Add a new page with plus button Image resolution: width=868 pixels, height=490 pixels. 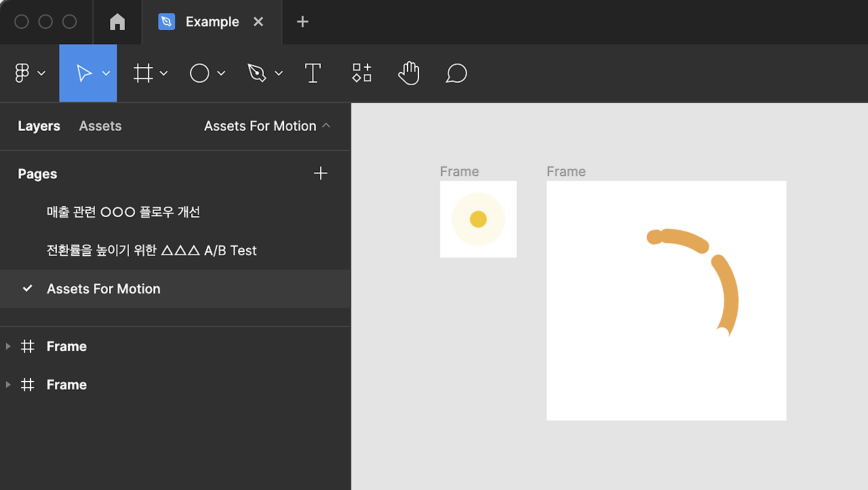tap(321, 173)
